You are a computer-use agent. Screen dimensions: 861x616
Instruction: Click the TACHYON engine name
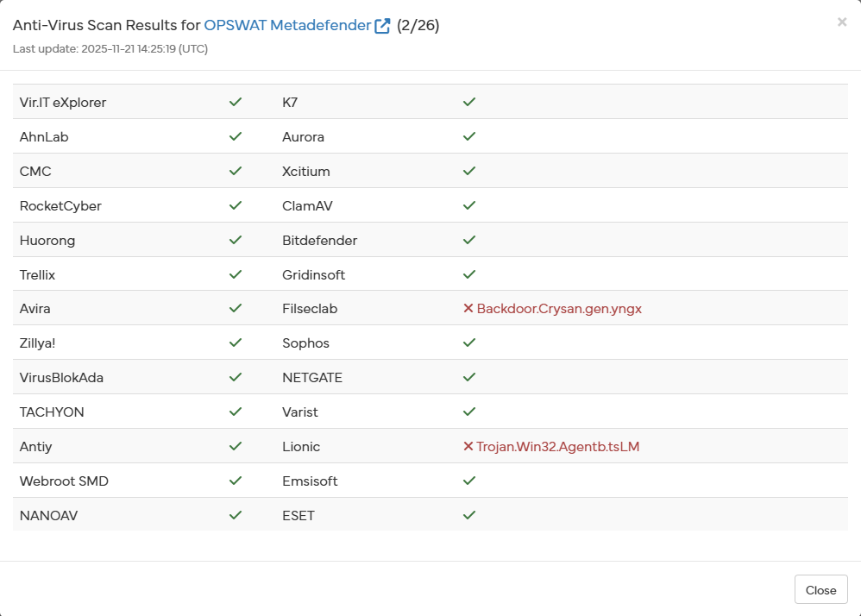pos(52,412)
